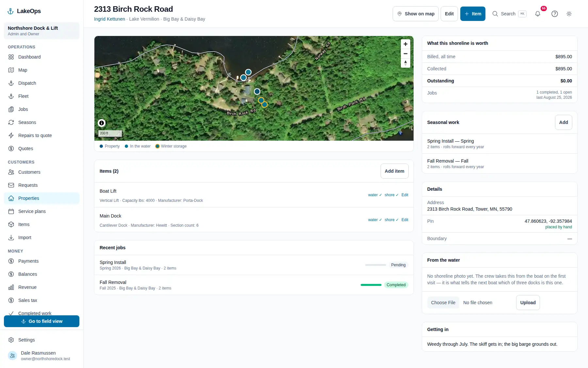588x368 pixels.
Task: Zoom in on the map
Action: 405,44
